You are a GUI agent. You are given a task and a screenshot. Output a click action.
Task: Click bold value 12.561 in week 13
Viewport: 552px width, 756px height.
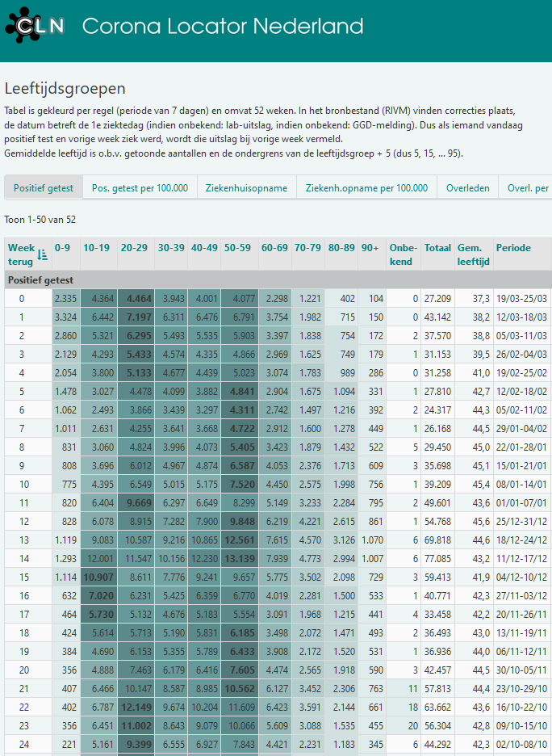pos(240,540)
